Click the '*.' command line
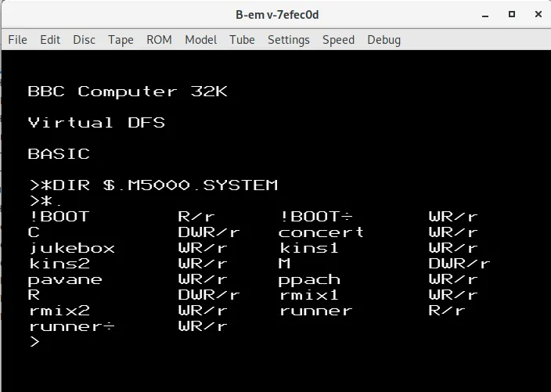 [46, 201]
